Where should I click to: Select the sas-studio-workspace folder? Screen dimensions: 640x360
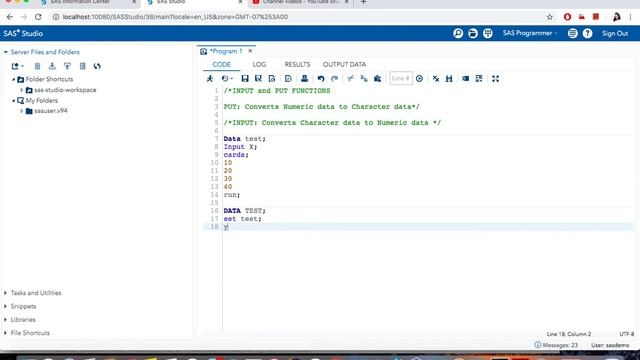65,90
